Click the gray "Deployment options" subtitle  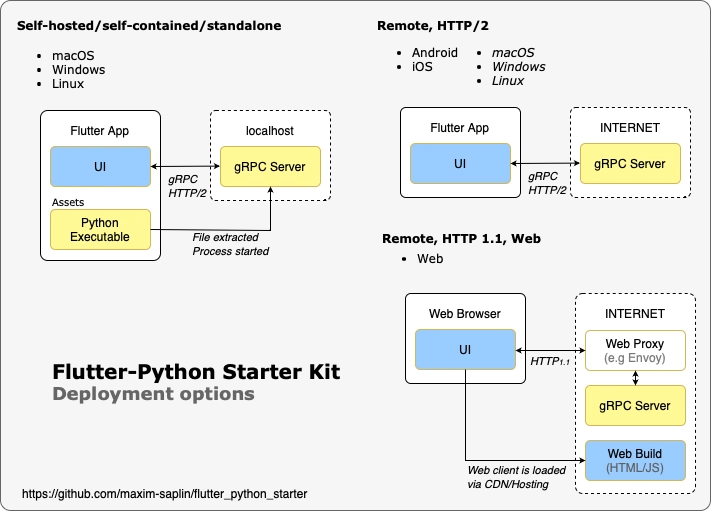point(153,394)
